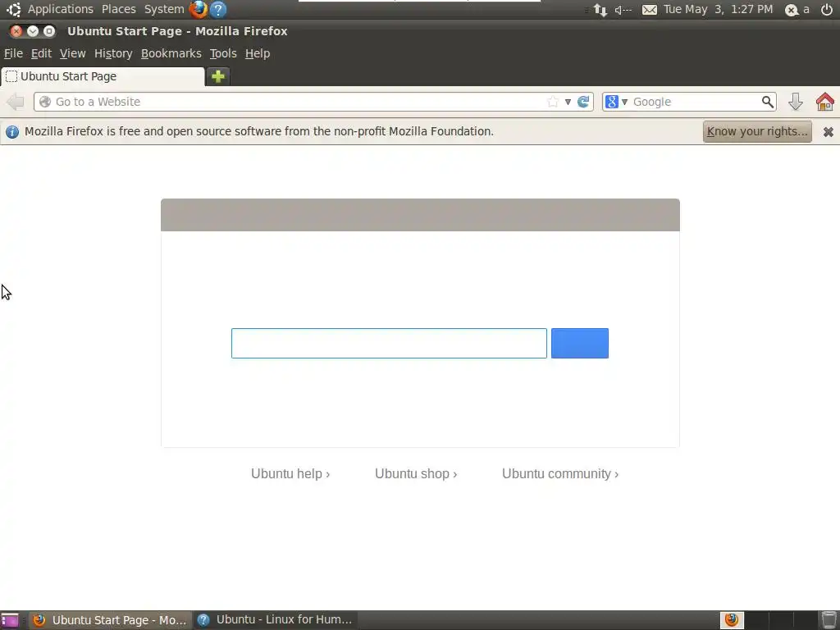Viewport: 840px width, 630px height.
Task: Click the date and time clock
Action: (x=718, y=9)
